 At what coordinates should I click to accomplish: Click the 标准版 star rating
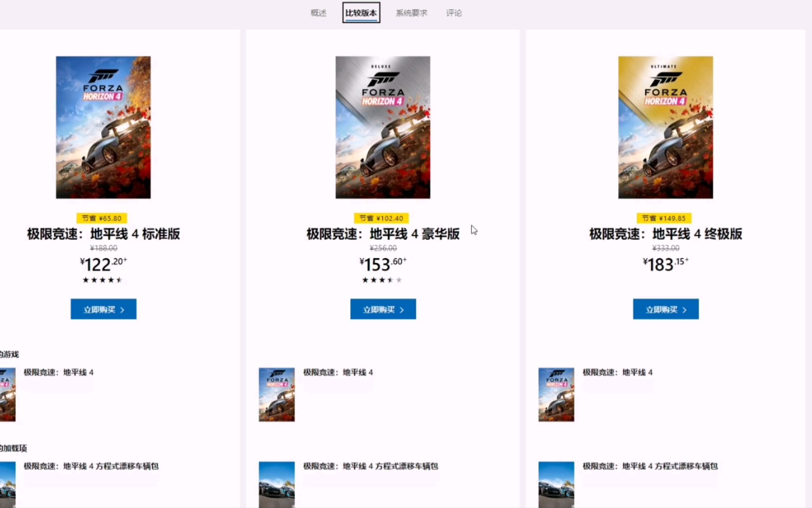(x=102, y=280)
